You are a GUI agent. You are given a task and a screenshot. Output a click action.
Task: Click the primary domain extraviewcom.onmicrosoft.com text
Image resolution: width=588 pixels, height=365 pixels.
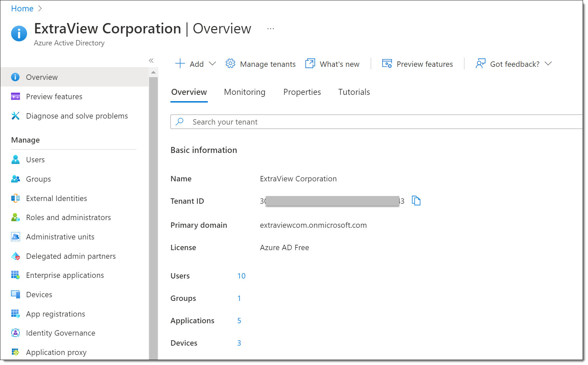[314, 225]
